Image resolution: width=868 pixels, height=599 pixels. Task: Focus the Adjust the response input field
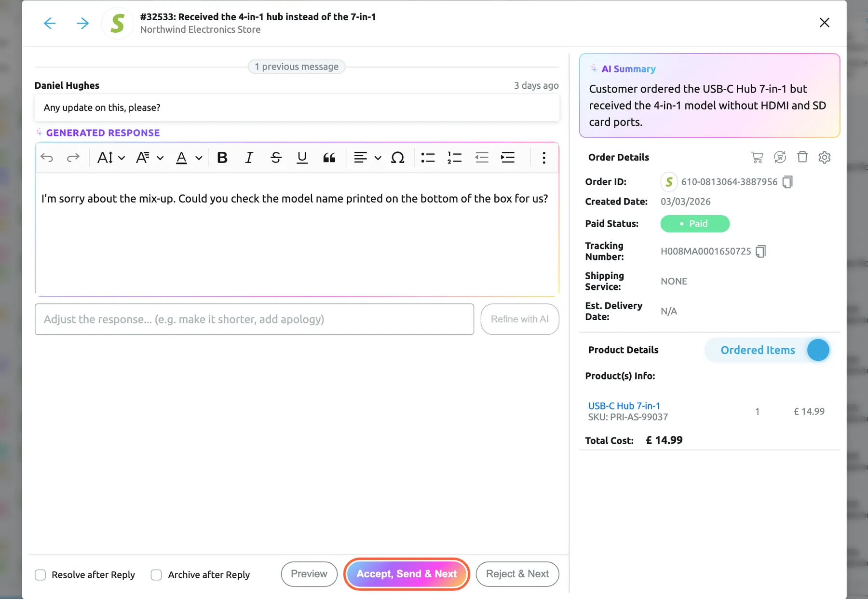click(254, 319)
